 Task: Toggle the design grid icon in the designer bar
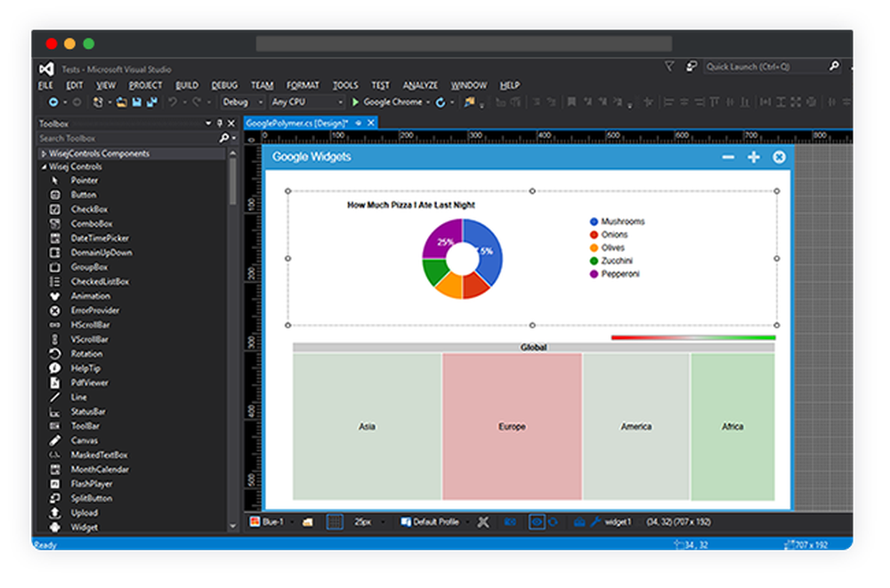click(x=333, y=522)
